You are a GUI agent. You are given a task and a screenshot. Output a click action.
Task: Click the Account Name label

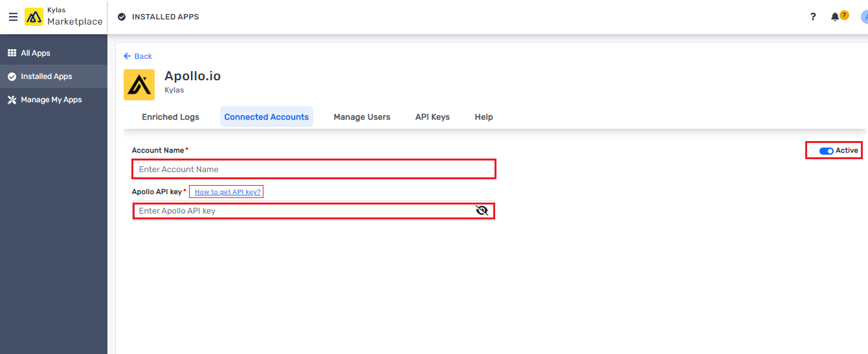tap(158, 150)
